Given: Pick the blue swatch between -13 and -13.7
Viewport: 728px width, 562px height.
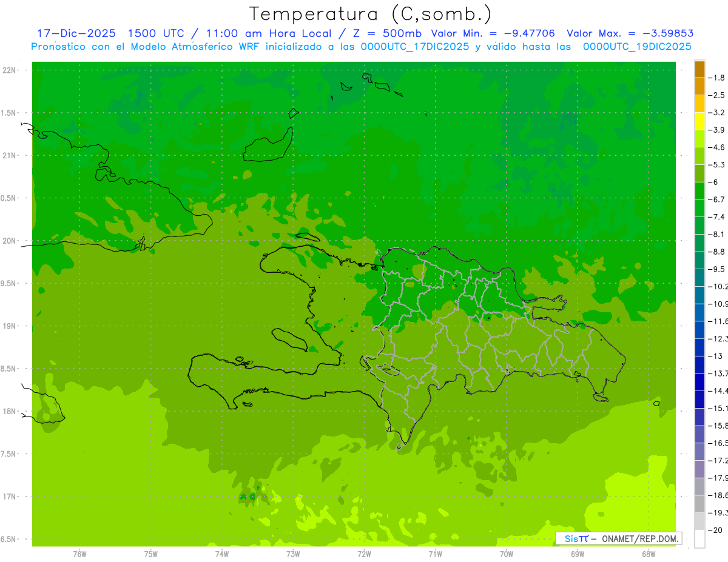Looking at the screenshot, I should click(x=699, y=364).
